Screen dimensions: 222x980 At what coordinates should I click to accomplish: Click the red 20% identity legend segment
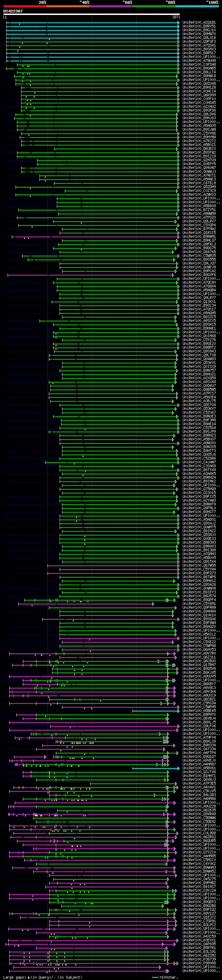[x=25, y=7]
